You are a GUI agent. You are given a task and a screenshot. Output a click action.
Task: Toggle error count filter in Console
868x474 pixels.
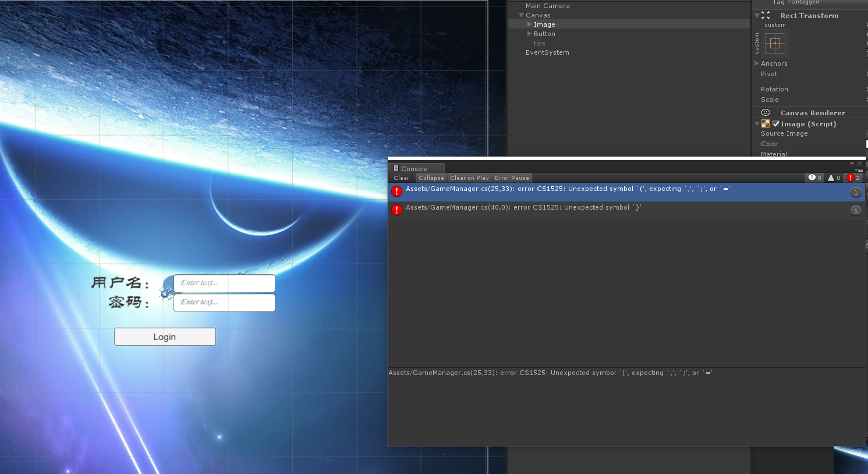tap(853, 178)
